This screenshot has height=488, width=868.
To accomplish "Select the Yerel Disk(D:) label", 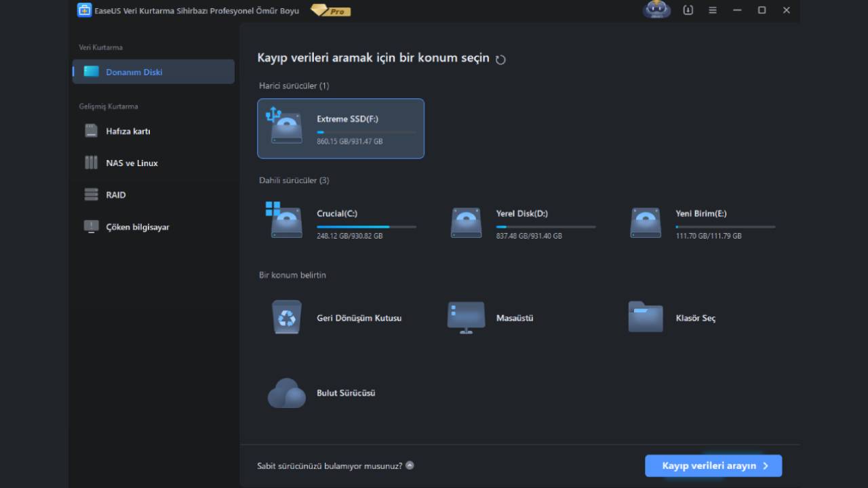I will (x=522, y=213).
